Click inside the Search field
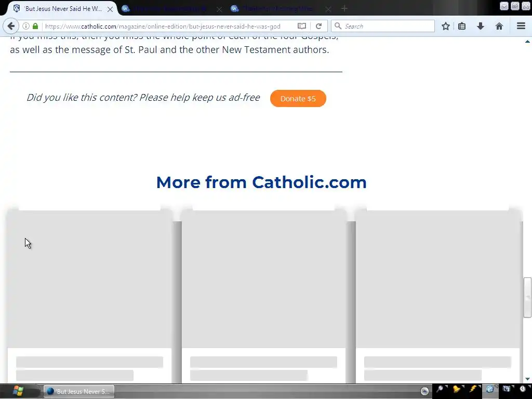 [x=383, y=26]
